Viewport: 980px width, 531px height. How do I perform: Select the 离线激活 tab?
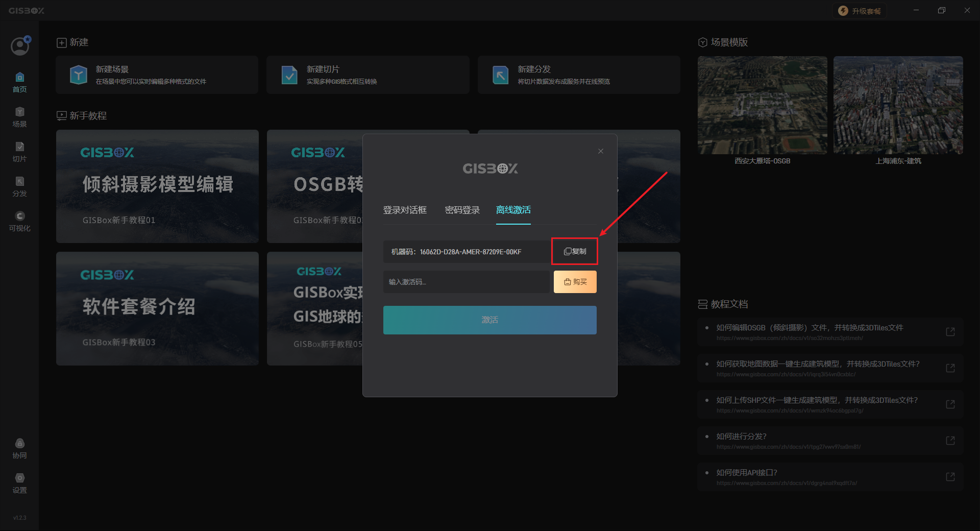(513, 210)
